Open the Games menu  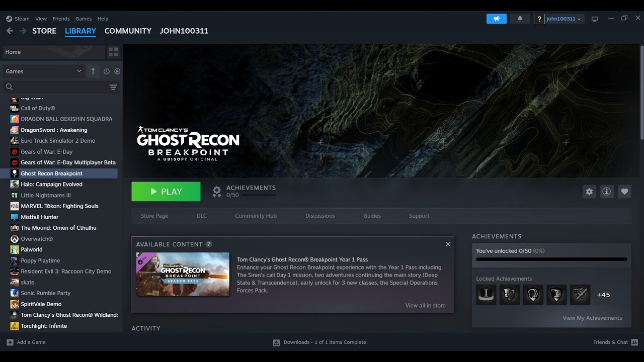click(84, 19)
